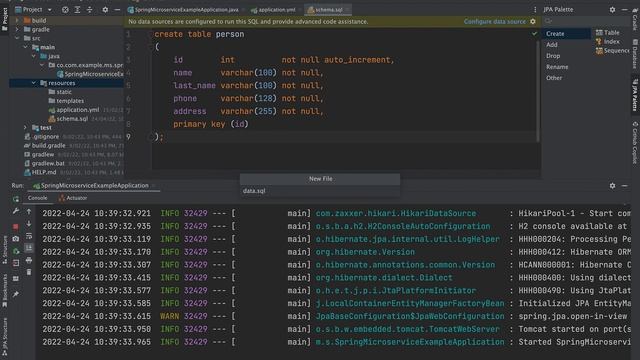
Task: Select build.gradle in project tree
Action: click(48, 145)
